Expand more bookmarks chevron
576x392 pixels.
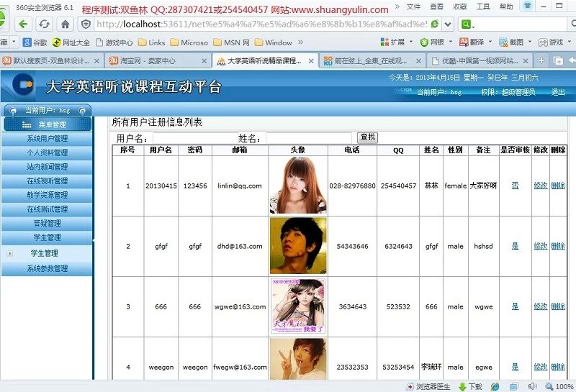(x=300, y=42)
